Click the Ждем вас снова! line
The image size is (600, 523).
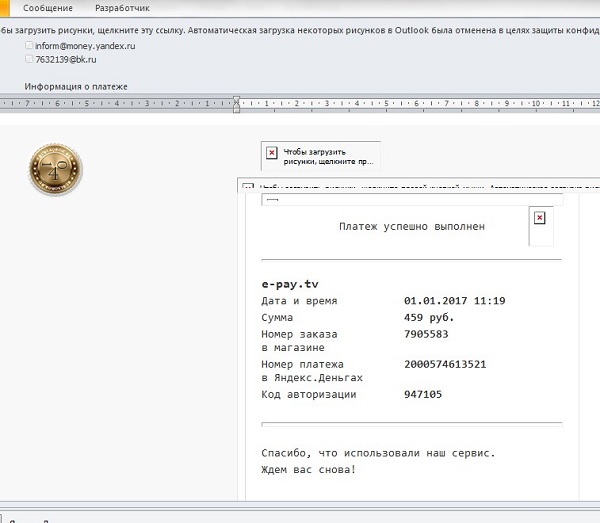[308, 470]
